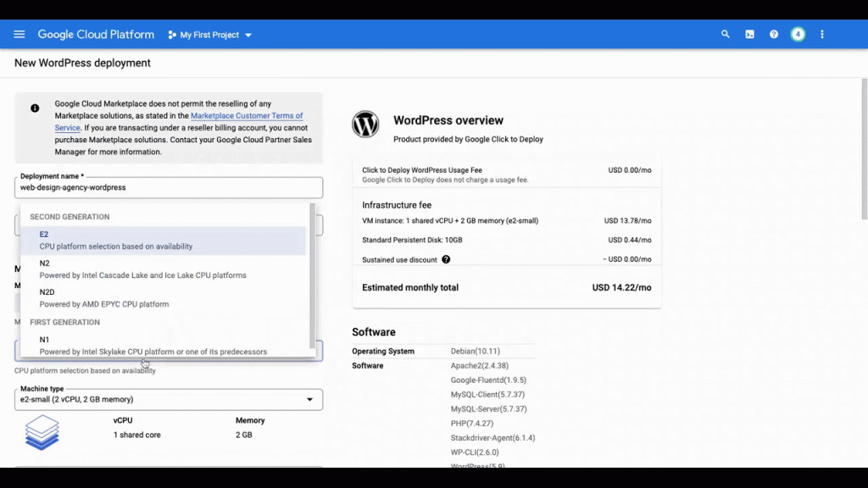Click the machine type stack icon
This screenshot has width=868, height=488.
coord(42,432)
